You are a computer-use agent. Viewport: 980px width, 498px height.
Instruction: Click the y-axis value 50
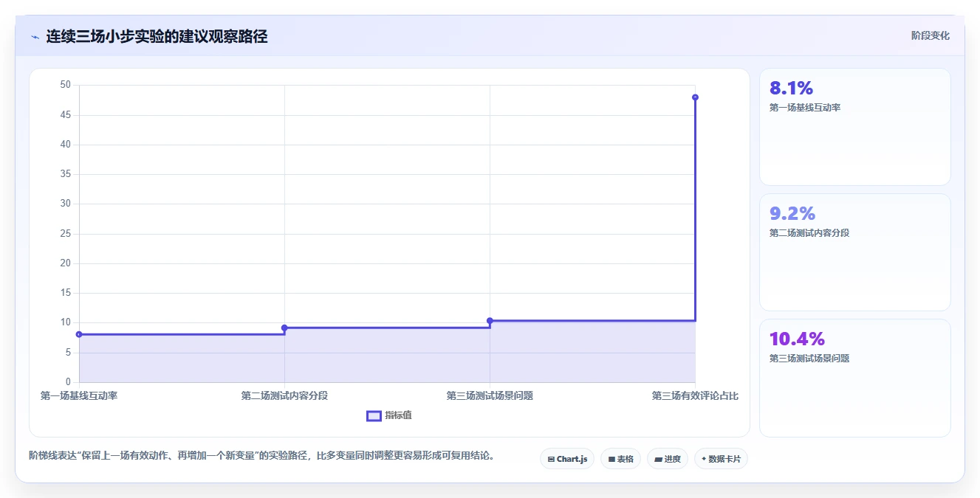tap(66, 85)
